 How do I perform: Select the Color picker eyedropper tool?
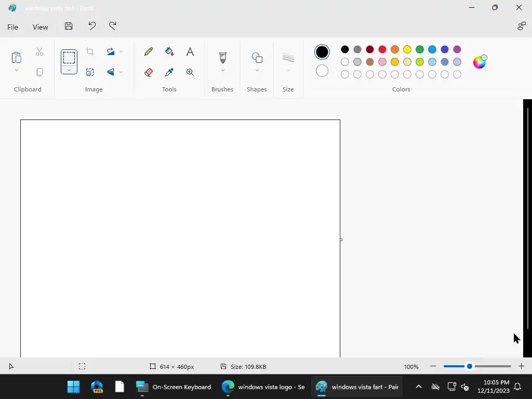click(169, 72)
